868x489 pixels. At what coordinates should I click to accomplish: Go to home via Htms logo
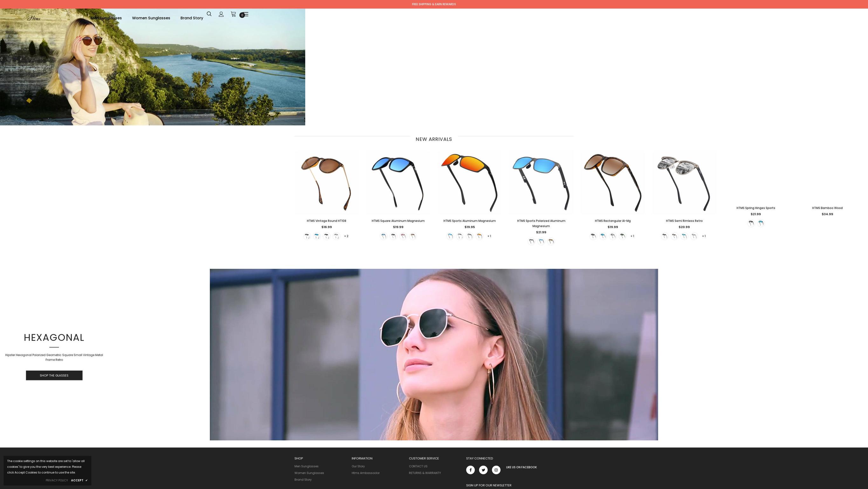pyautogui.click(x=34, y=18)
